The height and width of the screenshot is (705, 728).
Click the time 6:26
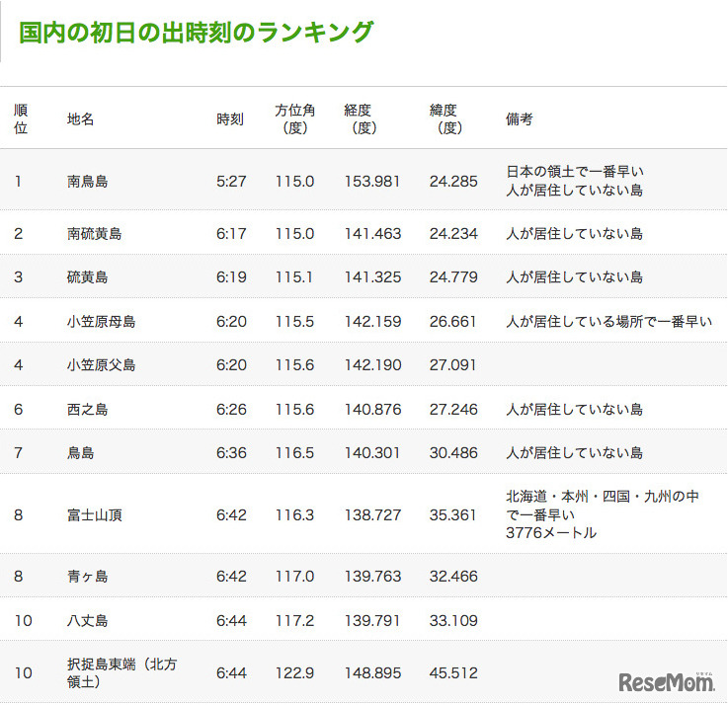tap(231, 410)
